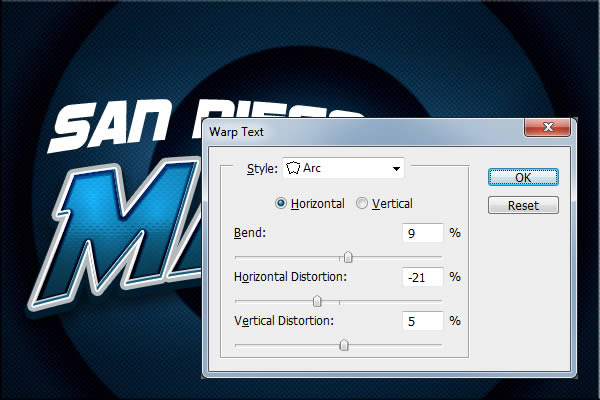This screenshot has width=600, height=400.
Task: Click the Style label
Action: tap(262, 168)
